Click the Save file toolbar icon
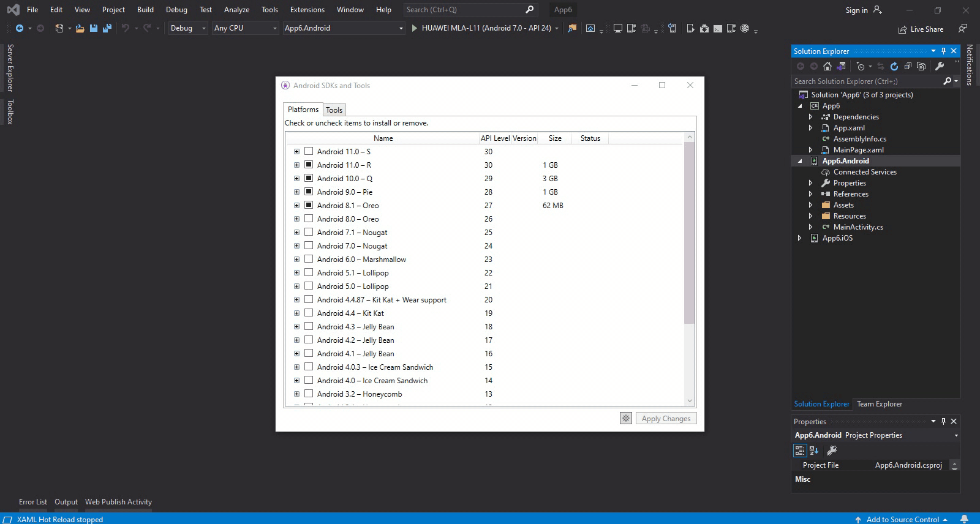The height and width of the screenshot is (524, 980). 94,28
